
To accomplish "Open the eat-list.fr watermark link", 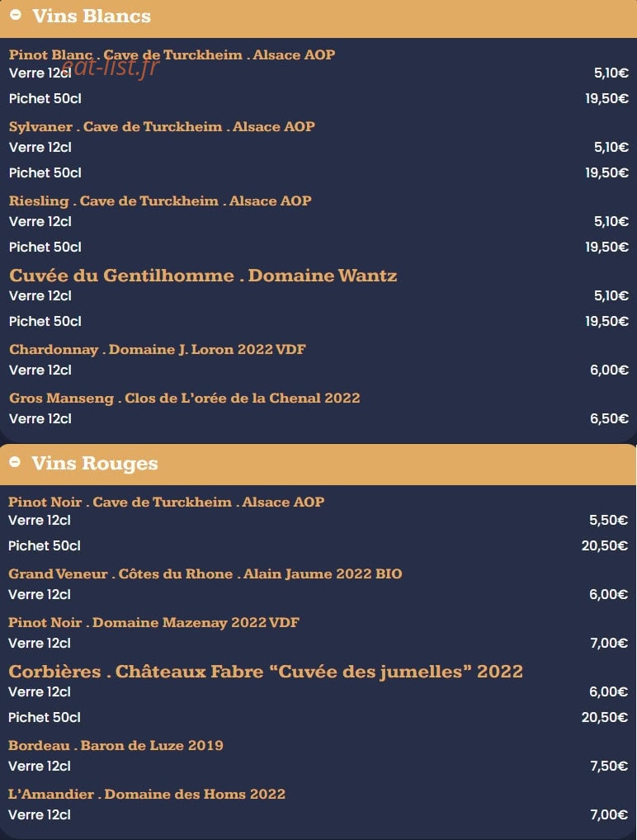I will tap(110, 68).
